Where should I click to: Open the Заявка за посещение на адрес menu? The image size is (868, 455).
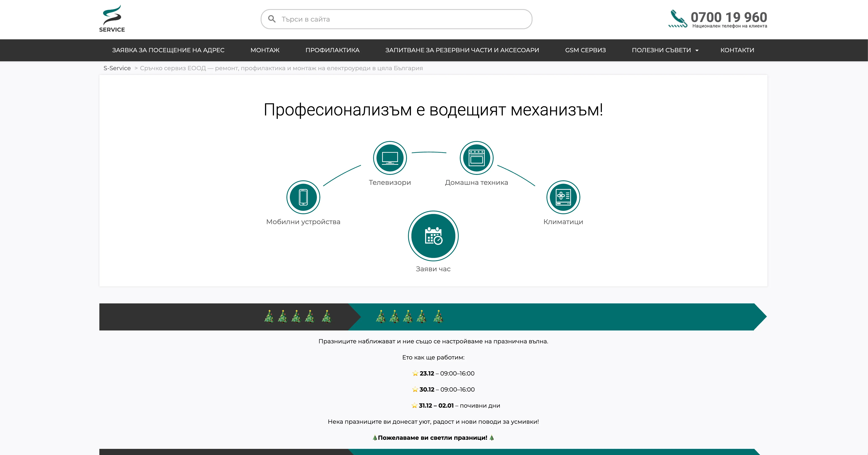click(168, 50)
